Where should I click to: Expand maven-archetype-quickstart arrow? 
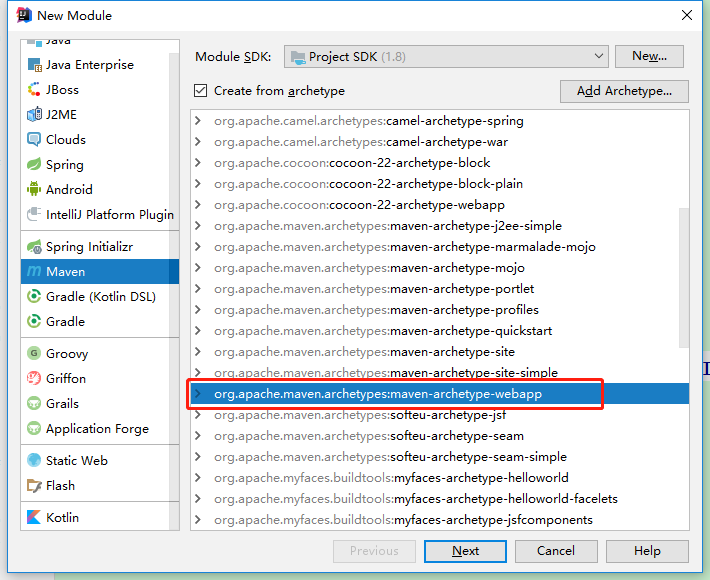(197, 331)
